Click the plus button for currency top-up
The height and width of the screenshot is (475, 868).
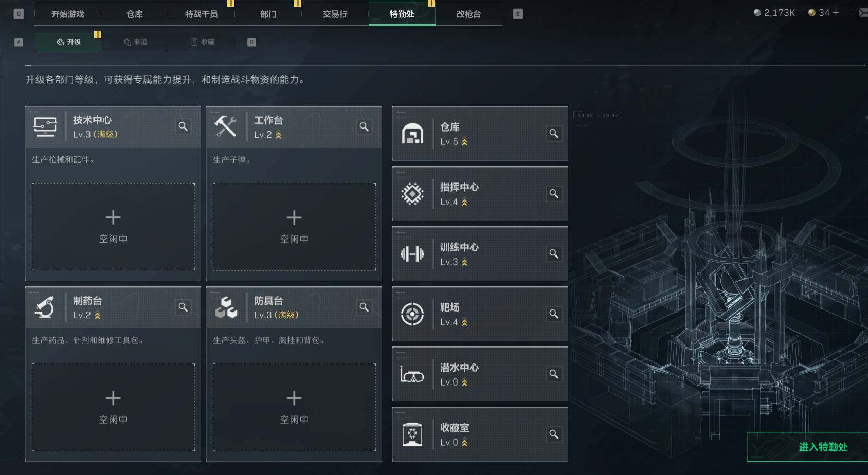836,12
